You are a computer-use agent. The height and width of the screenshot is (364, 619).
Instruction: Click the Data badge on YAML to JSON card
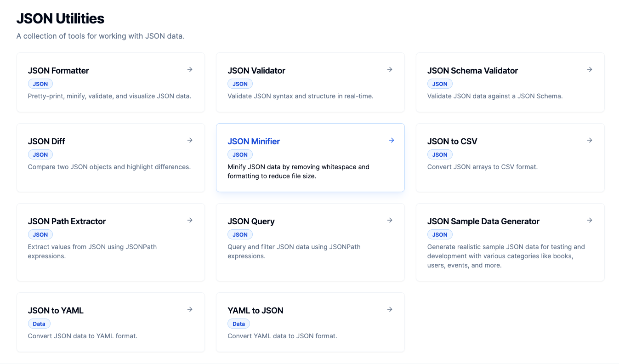point(239,324)
